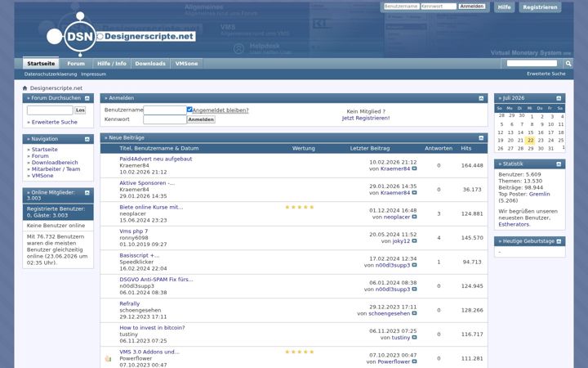The image size is (588, 368).
Task: Open thread Paid4Advert neu aufgebaut
Action: 156,159
